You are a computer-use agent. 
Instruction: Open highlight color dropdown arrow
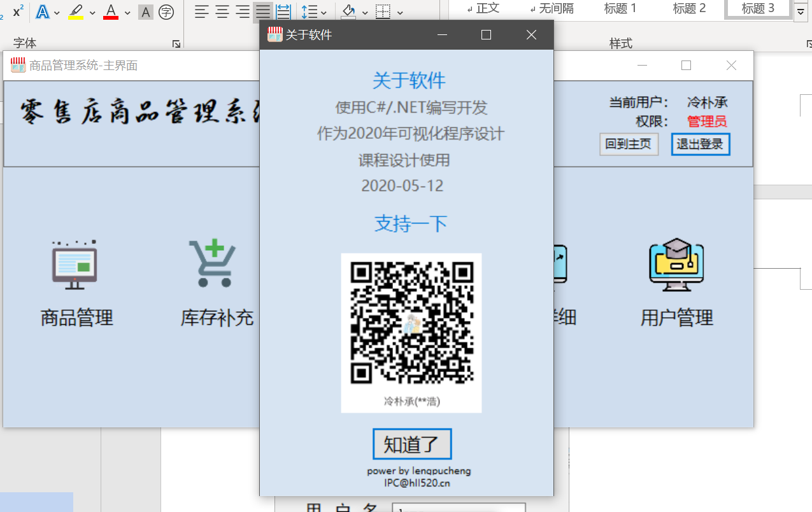(x=92, y=12)
